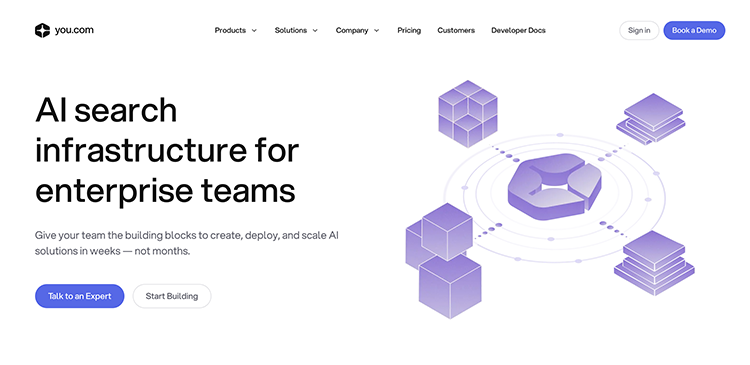Screen dimensions: 750x365
Task: Open the you.com home link text
Action: pos(74,30)
